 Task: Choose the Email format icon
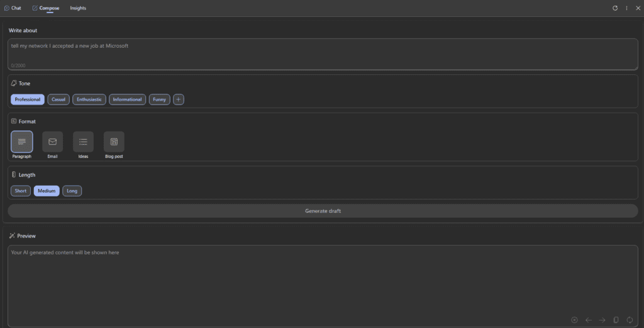pyautogui.click(x=53, y=142)
